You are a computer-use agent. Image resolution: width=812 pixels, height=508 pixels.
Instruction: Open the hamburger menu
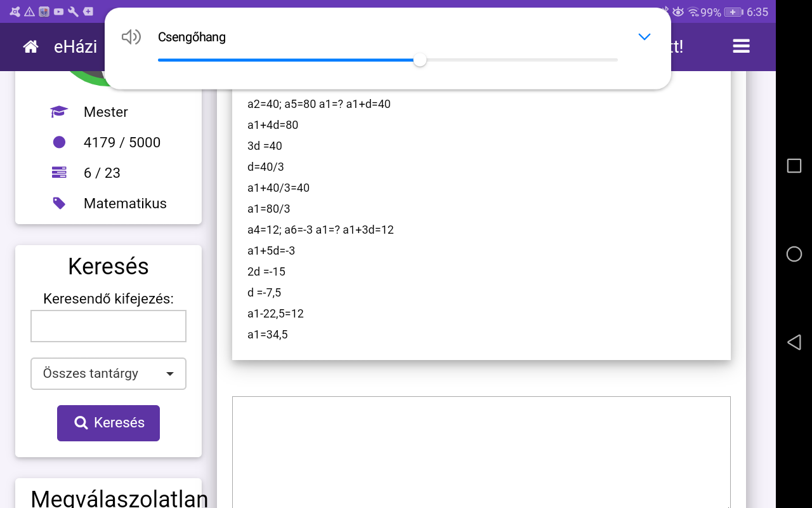point(741,46)
